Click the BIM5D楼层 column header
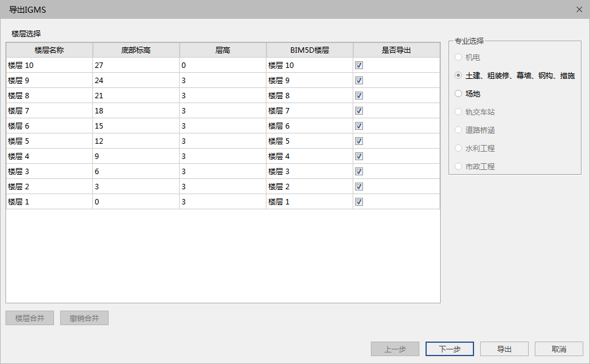Image resolution: width=590 pixels, height=364 pixels. 310,50
